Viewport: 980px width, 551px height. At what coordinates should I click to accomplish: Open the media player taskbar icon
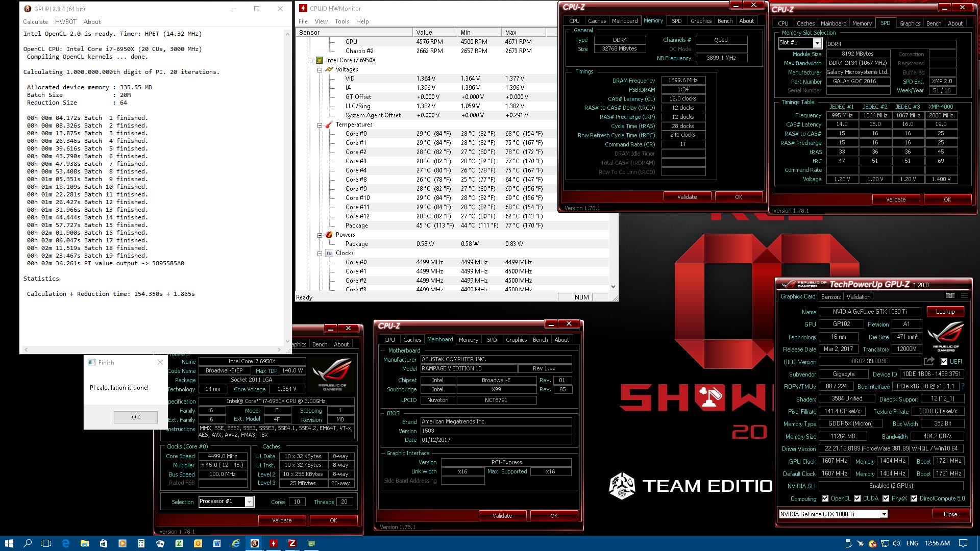122,543
